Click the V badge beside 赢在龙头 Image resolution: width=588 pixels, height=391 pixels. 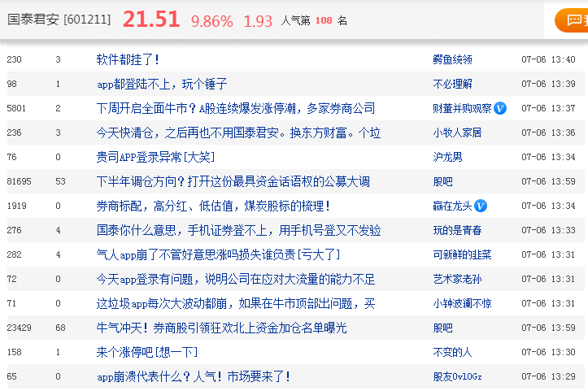click(x=481, y=206)
